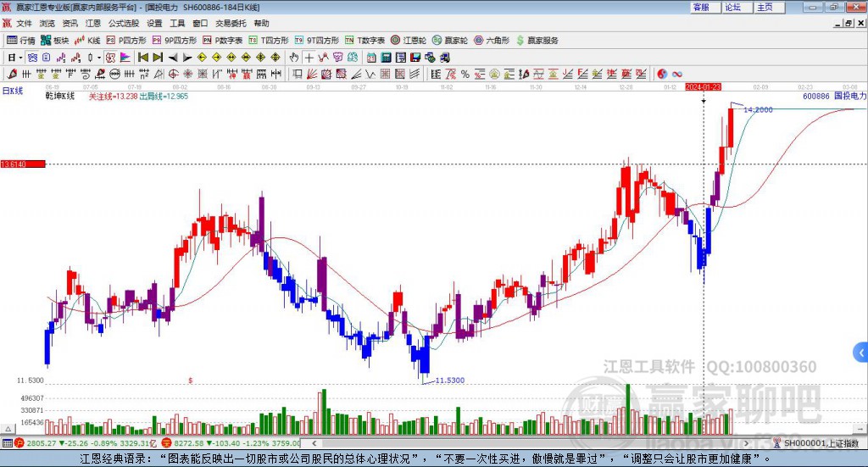
Task: Click the blue infinity loop icon
Action: pyautogui.click(x=677, y=74)
